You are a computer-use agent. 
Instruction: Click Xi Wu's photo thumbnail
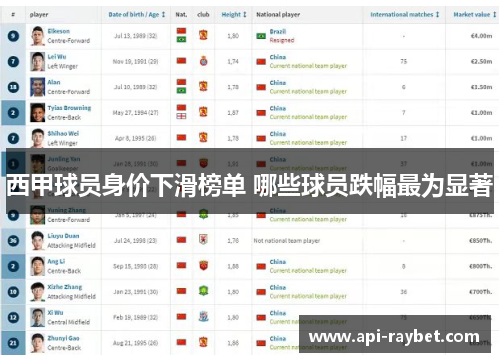tap(38, 317)
